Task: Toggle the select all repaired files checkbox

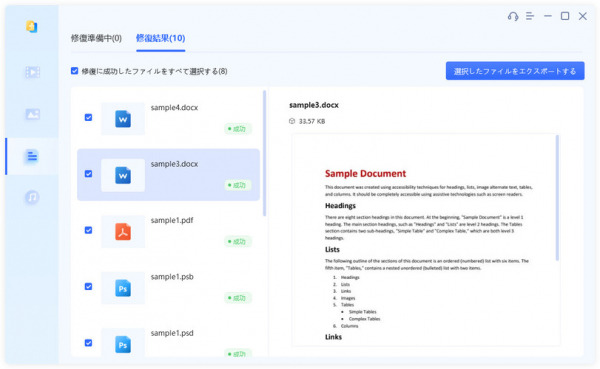Action: tap(75, 71)
